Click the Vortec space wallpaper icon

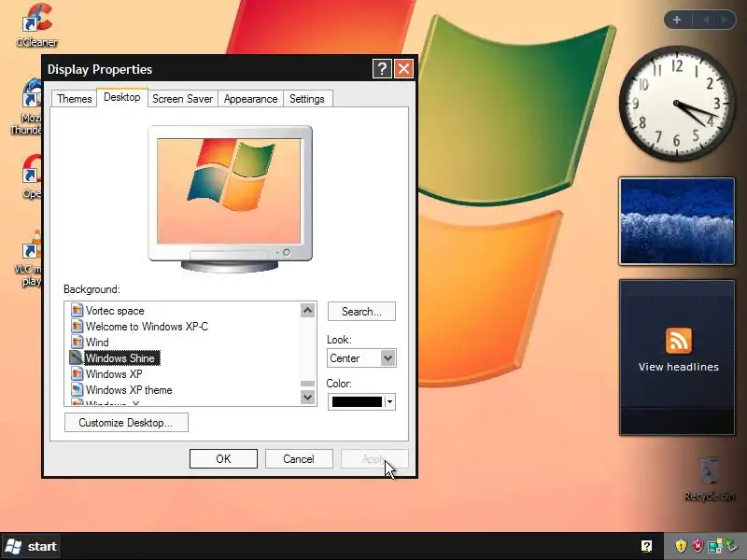(x=77, y=311)
